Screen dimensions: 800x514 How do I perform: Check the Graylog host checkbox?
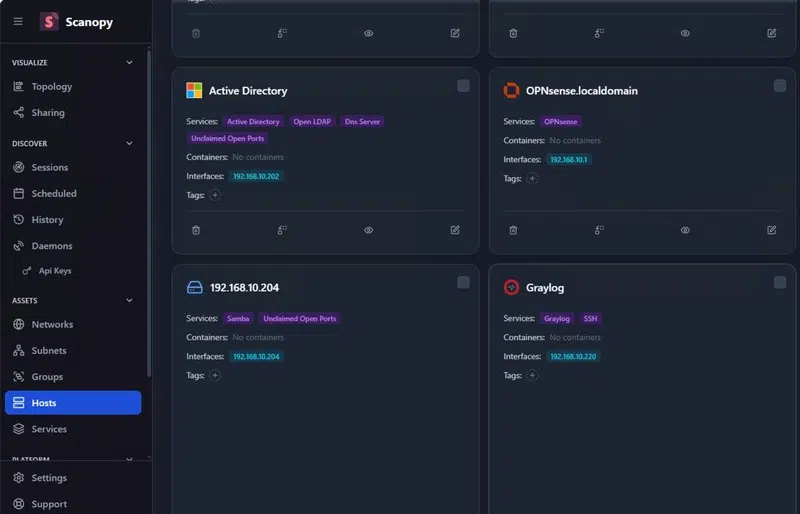point(780,282)
